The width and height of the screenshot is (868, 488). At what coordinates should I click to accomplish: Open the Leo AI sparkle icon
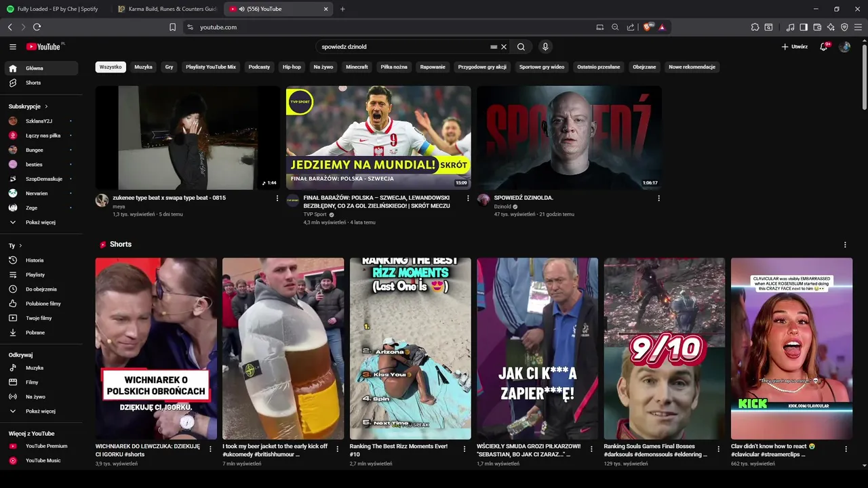point(831,27)
